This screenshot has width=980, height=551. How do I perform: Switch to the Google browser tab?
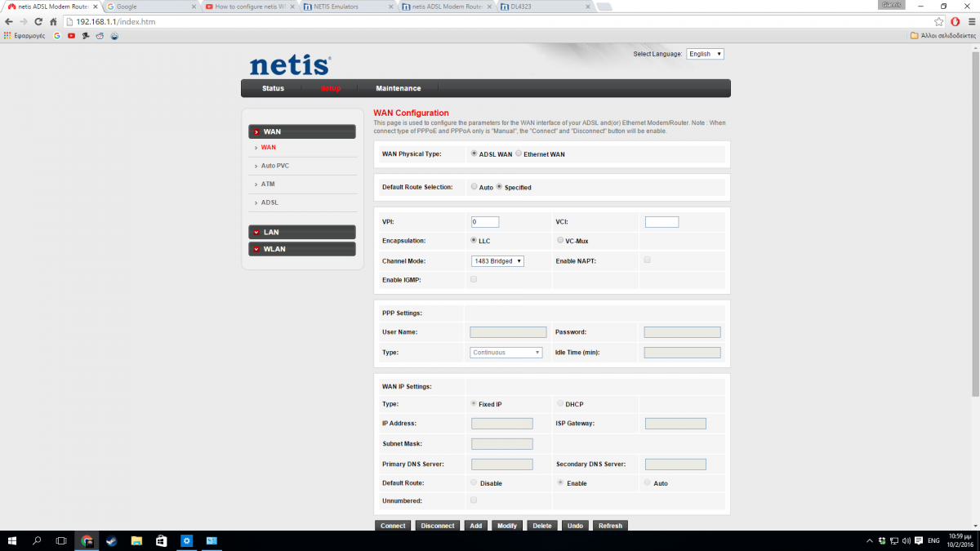point(151,7)
